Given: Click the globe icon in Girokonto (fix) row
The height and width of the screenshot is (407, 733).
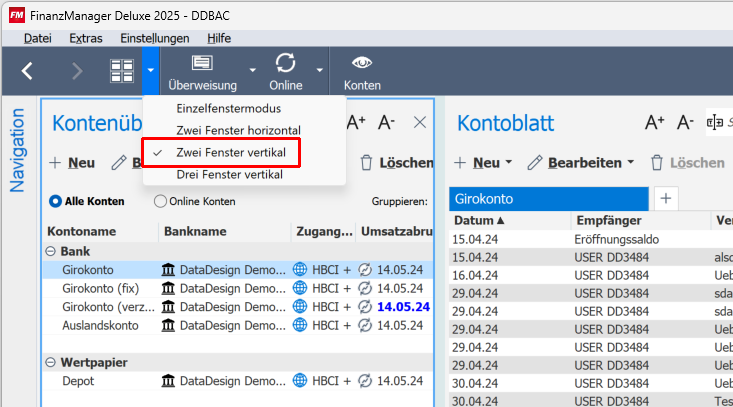Looking at the screenshot, I should [300, 288].
